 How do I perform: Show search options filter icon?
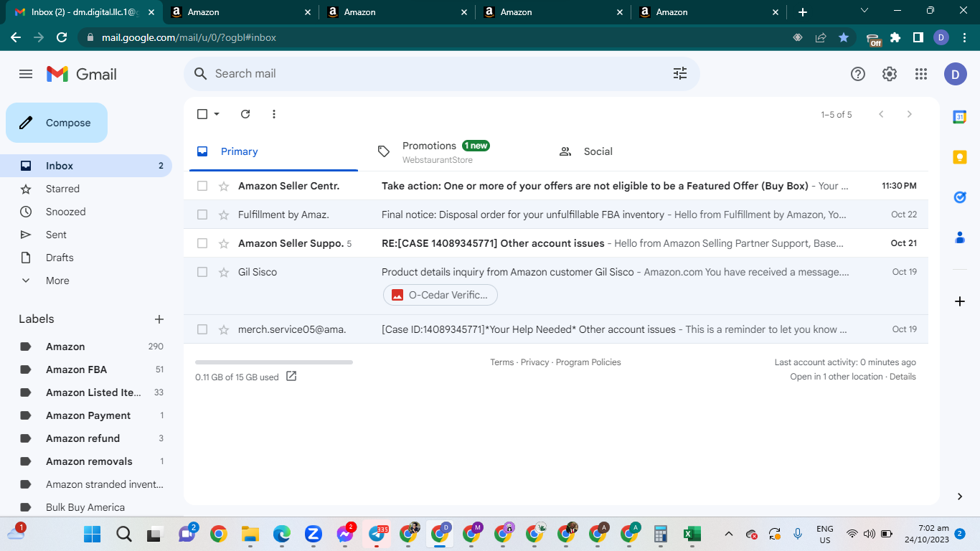(679, 73)
